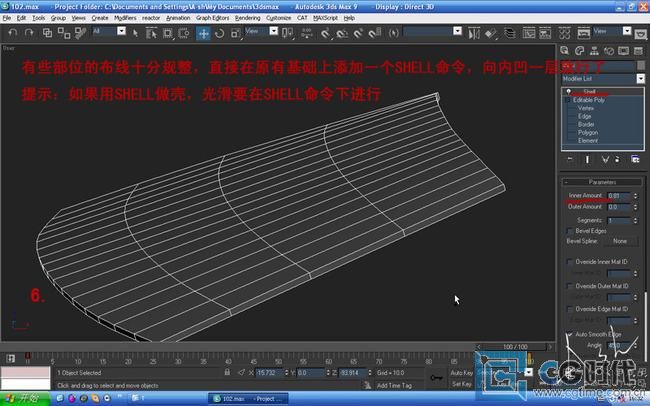Open the Curve Editor

coord(529,33)
